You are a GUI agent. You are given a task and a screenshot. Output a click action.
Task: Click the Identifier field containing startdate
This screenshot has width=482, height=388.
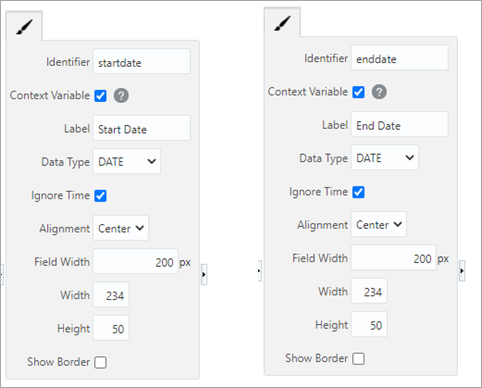[x=142, y=61]
